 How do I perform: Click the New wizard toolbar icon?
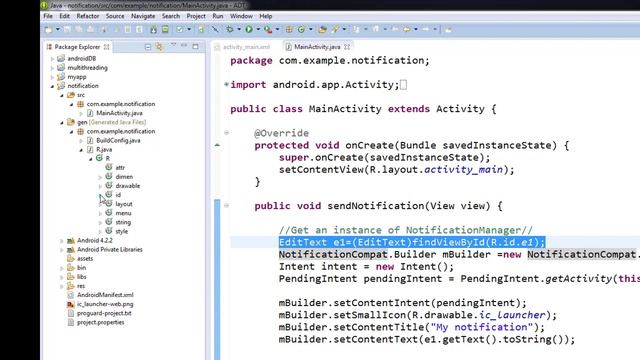(49, 29)
